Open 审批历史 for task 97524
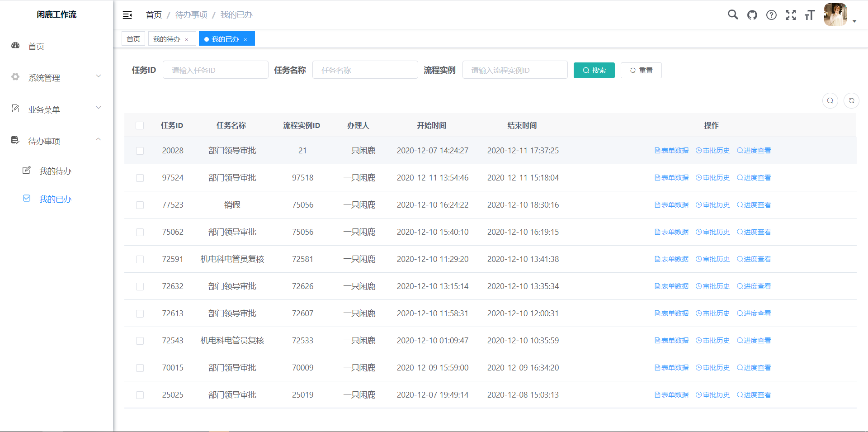This screenshot has height=432, width=868. 712,178
